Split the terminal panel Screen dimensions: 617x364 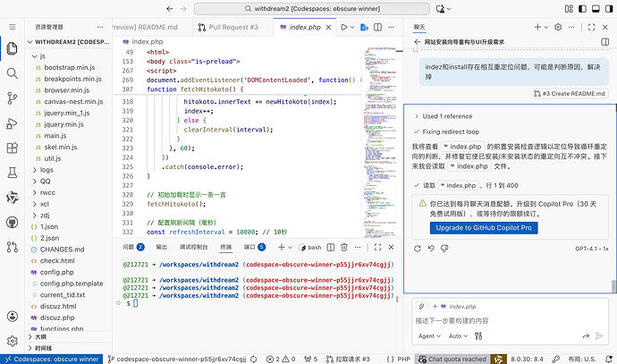click(331, 247)
